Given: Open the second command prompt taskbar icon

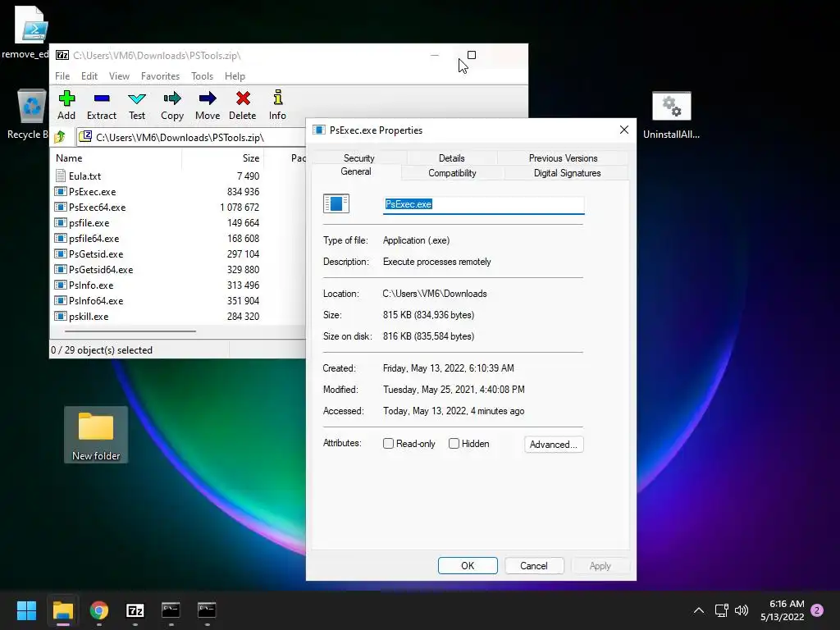Looking at the screenshot, I should coord(207,609).
